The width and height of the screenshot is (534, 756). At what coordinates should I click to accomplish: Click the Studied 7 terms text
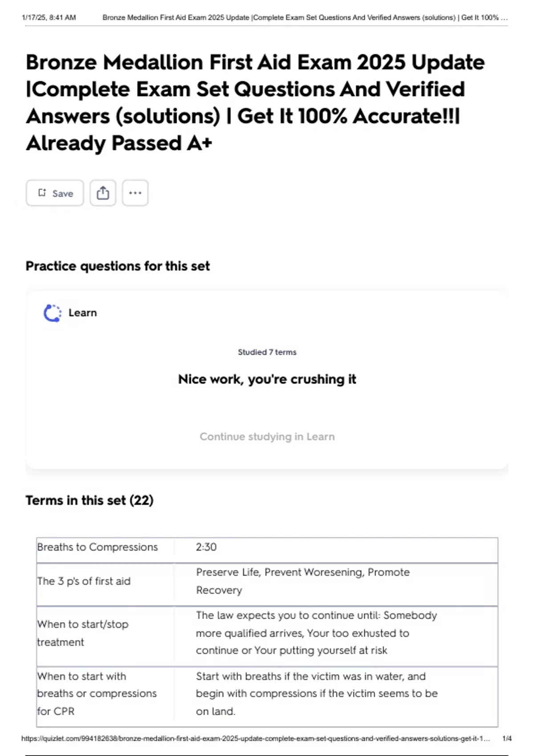pyautogui.click(x=267, y=352)
